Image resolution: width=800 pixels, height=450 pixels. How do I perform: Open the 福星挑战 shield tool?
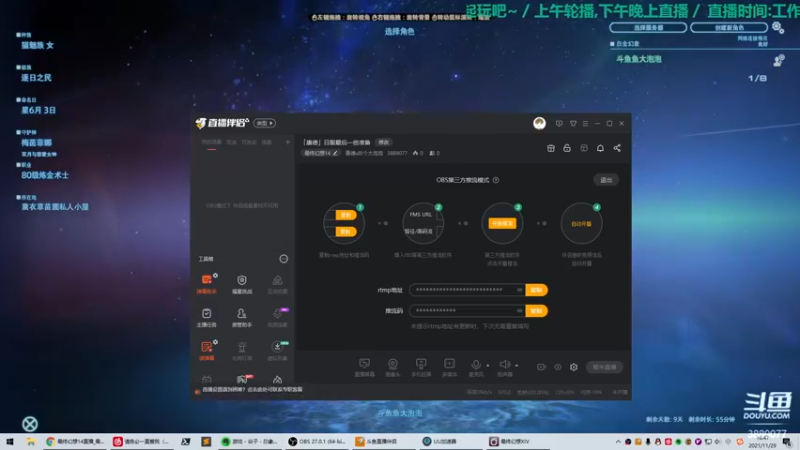click(x=242, y=284)
